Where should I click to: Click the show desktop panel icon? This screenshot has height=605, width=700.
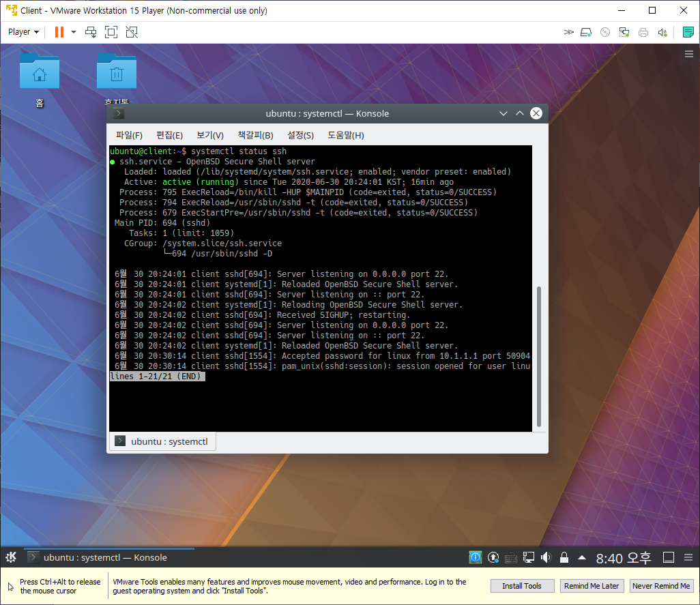[669, 557]
